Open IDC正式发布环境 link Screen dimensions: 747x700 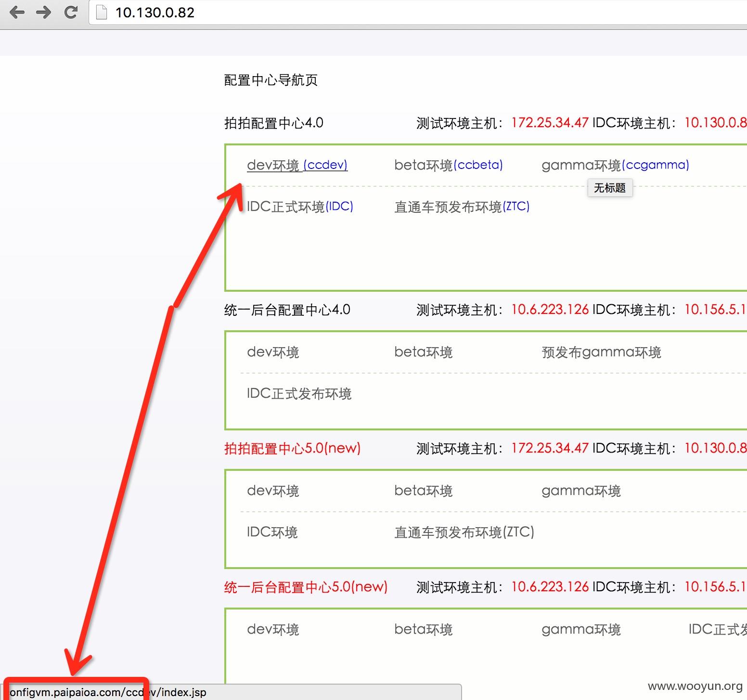[299, 393]
